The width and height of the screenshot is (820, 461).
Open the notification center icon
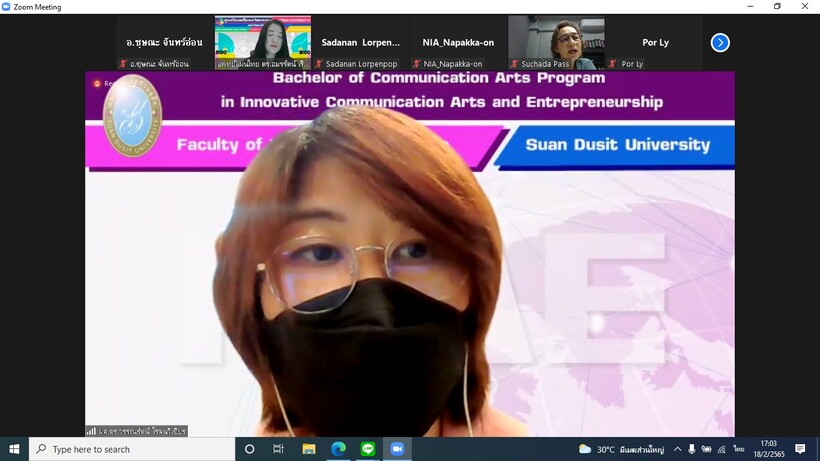[x=800, y=449]
